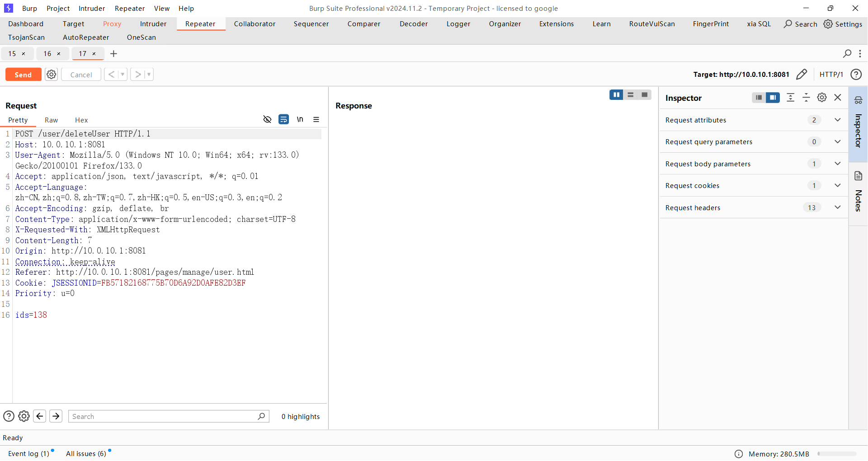
Task: Open the Proxy tool tab
Action: pos(112,24)
